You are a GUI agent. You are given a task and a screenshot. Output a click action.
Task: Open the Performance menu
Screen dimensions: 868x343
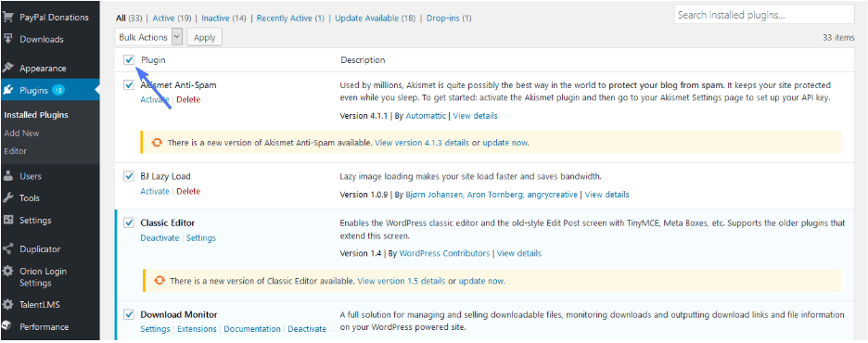(45, 327)
